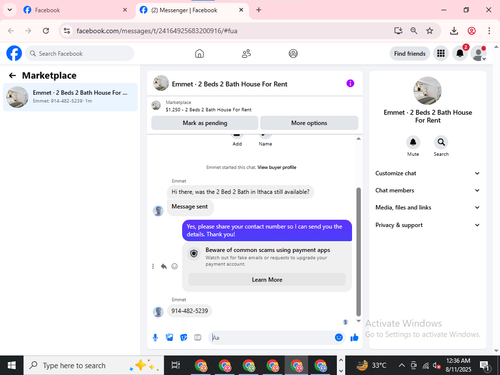Open the View buyer profile link

tap(277, 167)
